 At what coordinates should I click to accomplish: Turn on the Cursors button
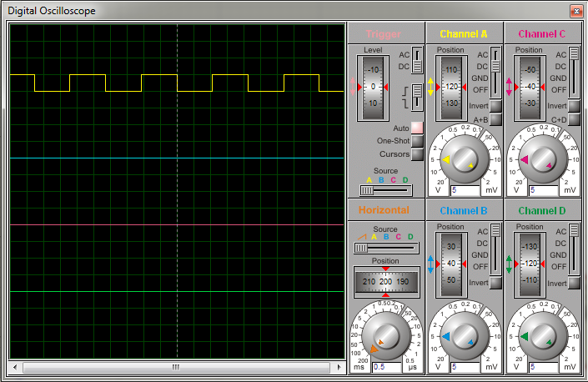(x=417, y=154)
